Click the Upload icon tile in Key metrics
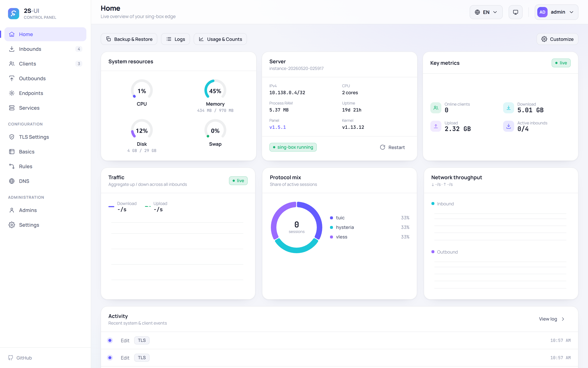588x368 pixels. [436, 126]
